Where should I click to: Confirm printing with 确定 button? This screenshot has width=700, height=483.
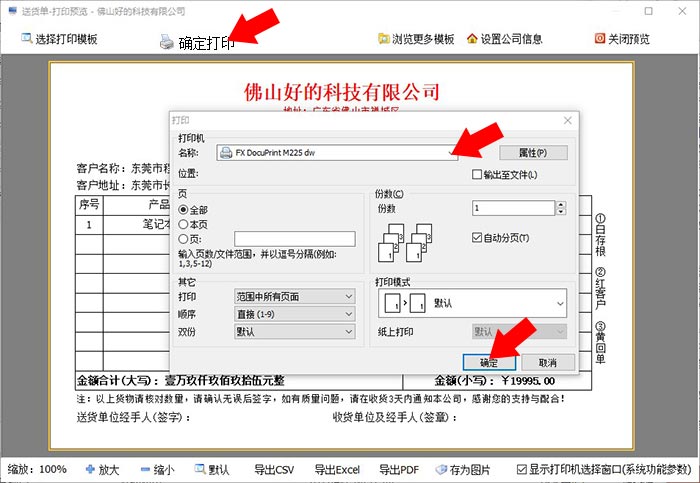[x=489, y=362]
